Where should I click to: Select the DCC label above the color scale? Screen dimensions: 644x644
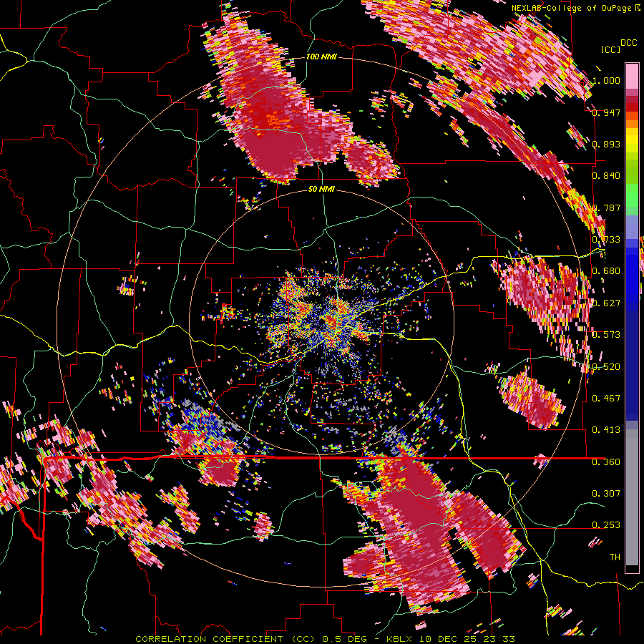click(628, 43)
